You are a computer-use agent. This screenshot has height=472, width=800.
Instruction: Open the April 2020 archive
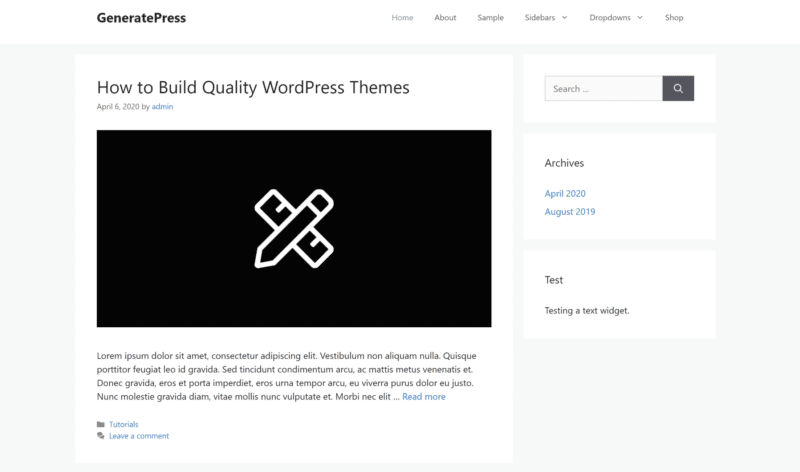[x=565, y=193]
